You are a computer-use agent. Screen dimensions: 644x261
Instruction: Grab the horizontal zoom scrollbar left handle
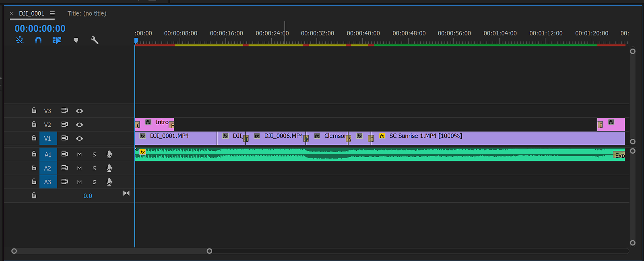[x=14, y=251]
